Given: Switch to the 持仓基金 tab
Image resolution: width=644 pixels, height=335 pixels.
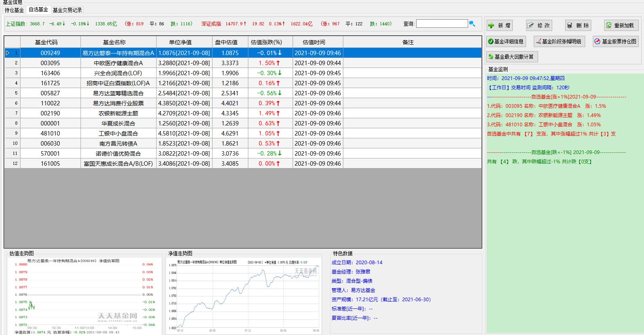Looking at the screenshot, I should [14, 10].
